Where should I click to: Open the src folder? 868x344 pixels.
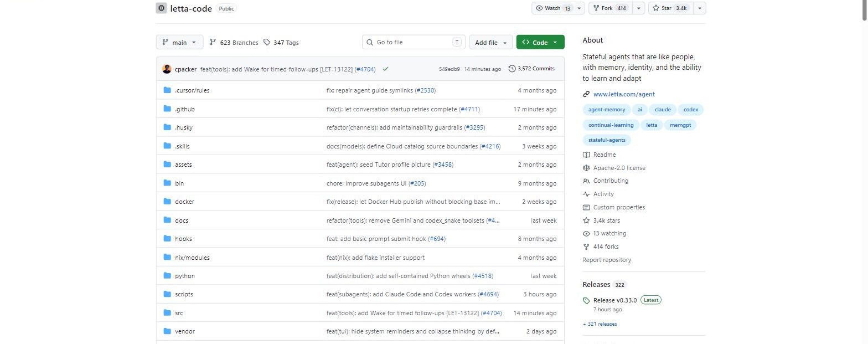(179, 313)
